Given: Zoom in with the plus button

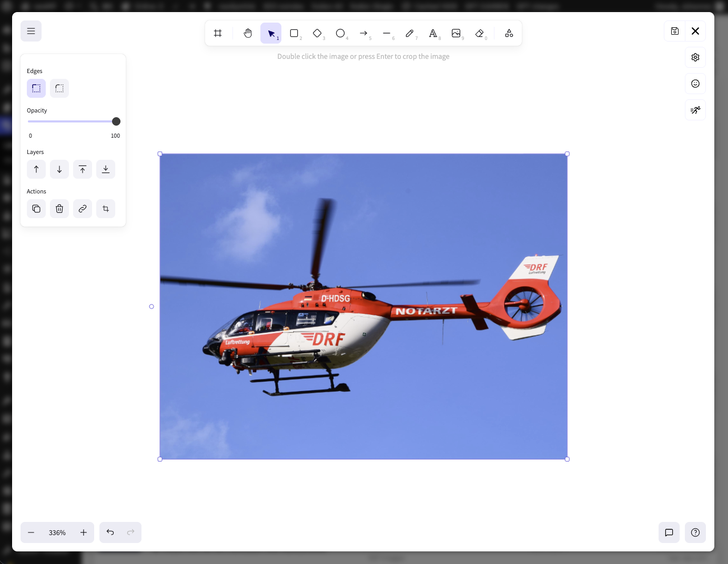Looking at the screenshot, I should click(84, 532).
